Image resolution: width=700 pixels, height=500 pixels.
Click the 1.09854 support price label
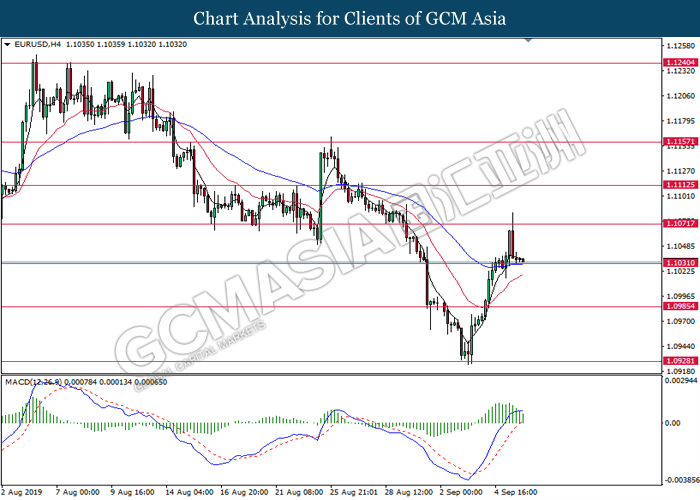(x=680, y=306)
